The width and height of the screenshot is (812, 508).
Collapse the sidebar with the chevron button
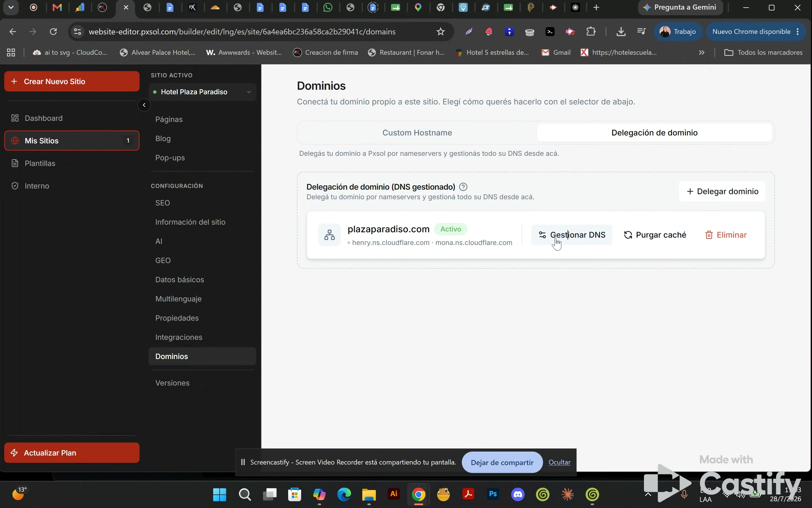coord(144,105)
